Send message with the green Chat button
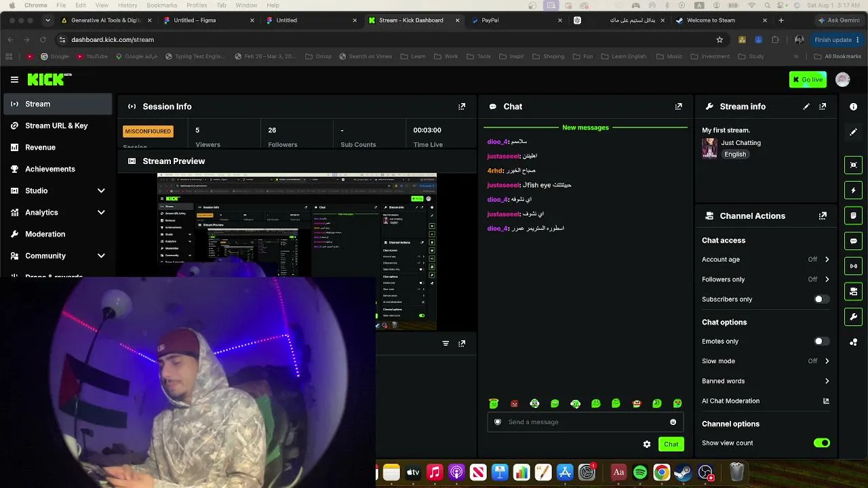868x488 pixels. coord(671,444)
